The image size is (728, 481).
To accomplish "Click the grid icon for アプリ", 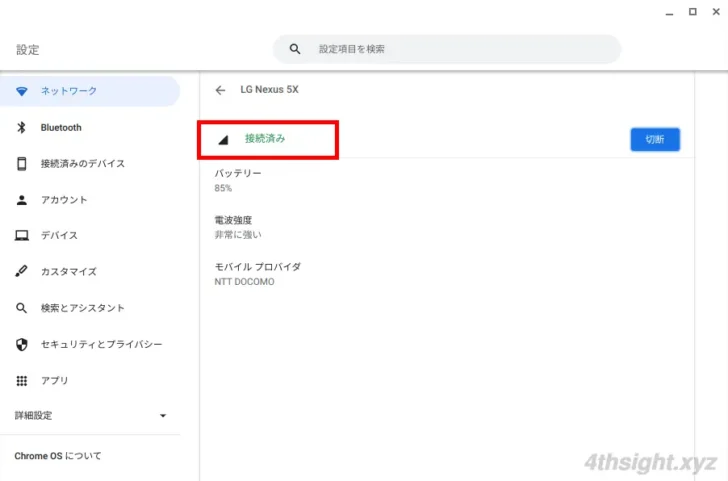I will click(x=21, y=381).
